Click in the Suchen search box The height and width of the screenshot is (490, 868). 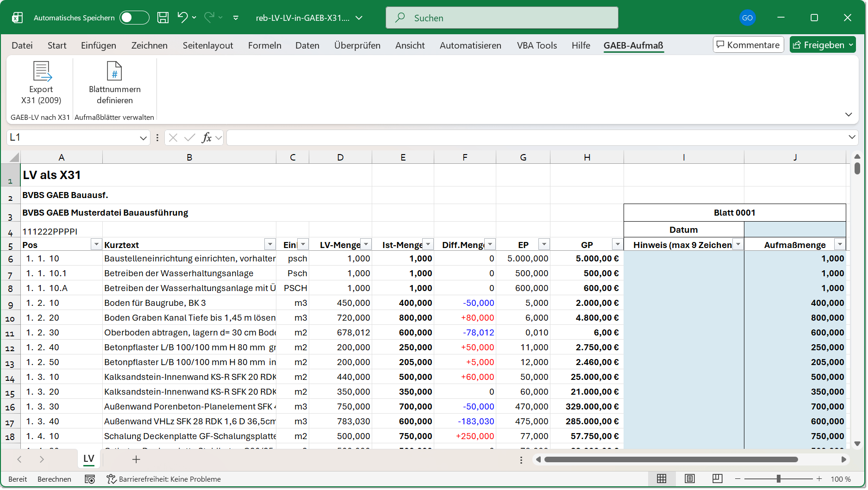point(501,18)
